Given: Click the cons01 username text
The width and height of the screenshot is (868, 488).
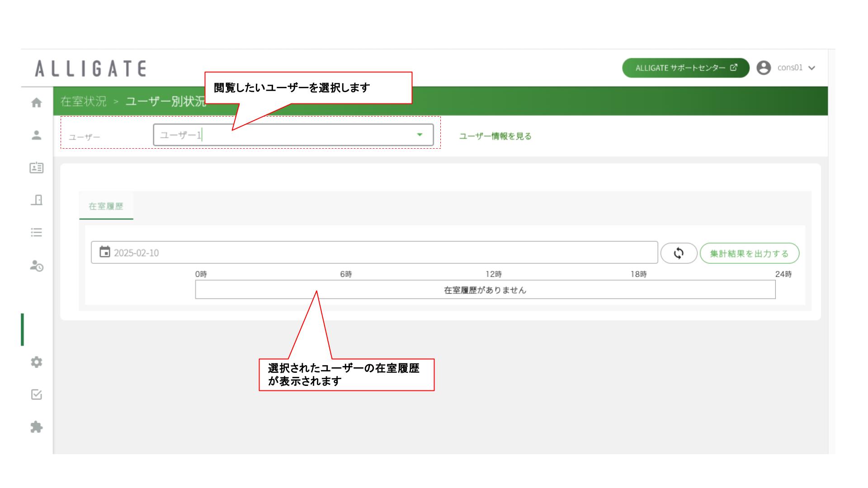Looking at the screenshot, I should (790, 68).
